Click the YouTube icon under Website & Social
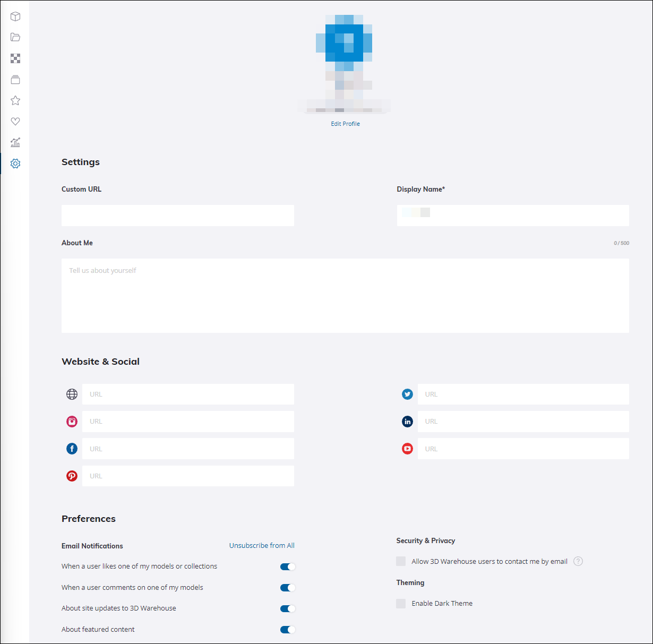 (x=407, y=449)
